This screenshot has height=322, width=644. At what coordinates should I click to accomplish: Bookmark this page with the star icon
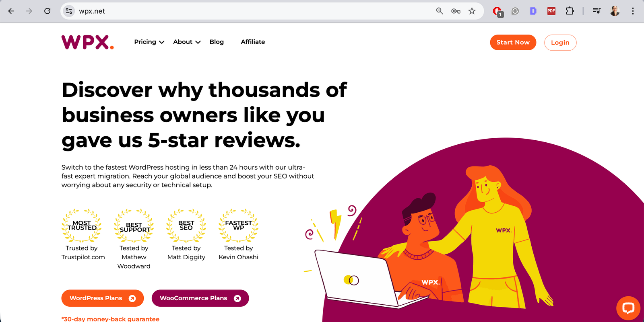[472, 11]
